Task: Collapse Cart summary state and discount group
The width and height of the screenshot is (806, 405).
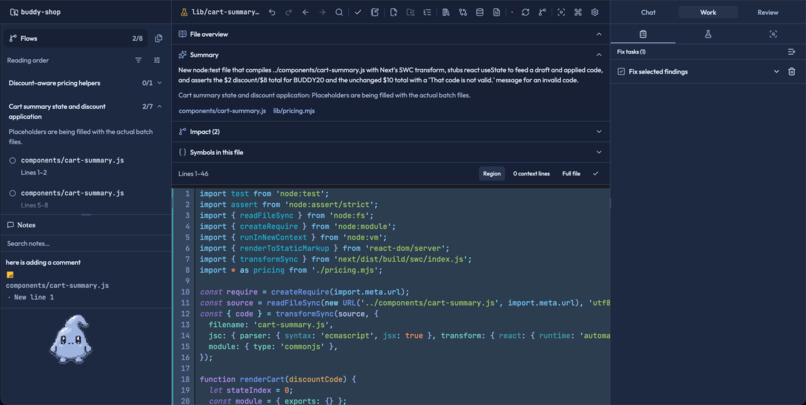Action: tap(160, 106)
